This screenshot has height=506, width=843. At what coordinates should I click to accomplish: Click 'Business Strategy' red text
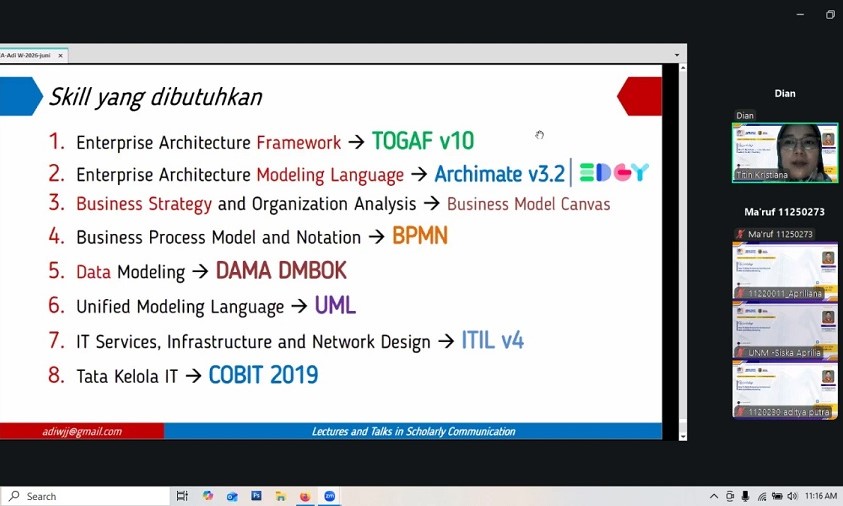pos(144,204)
